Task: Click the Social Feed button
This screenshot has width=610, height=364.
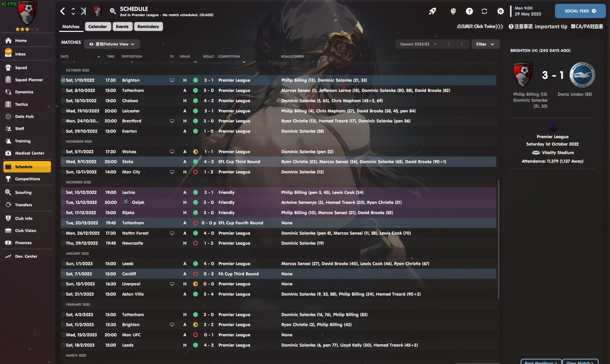Action: coord(580,10)
